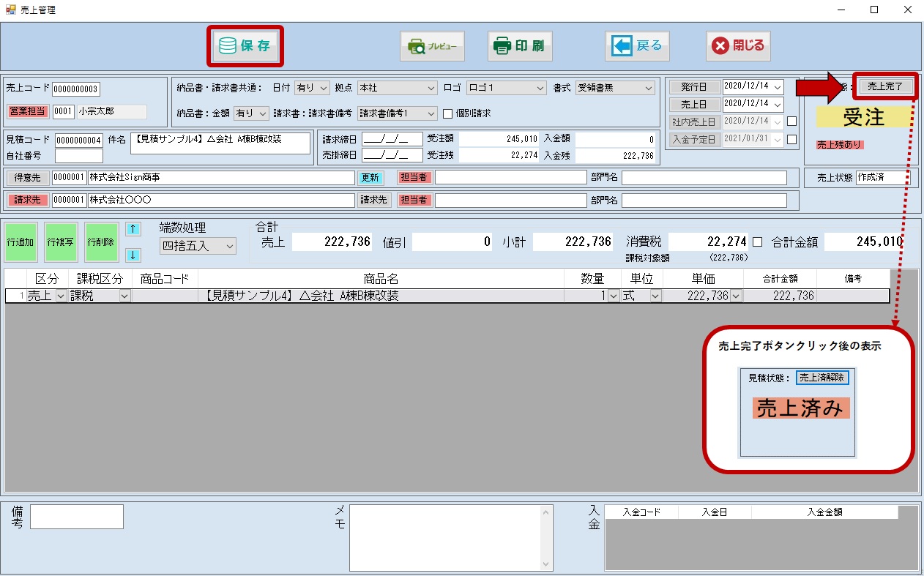Click the 自社番号 input field
The height and width of the screenshot is (576, 924).
pyautogui.click(x=79, y=156)
